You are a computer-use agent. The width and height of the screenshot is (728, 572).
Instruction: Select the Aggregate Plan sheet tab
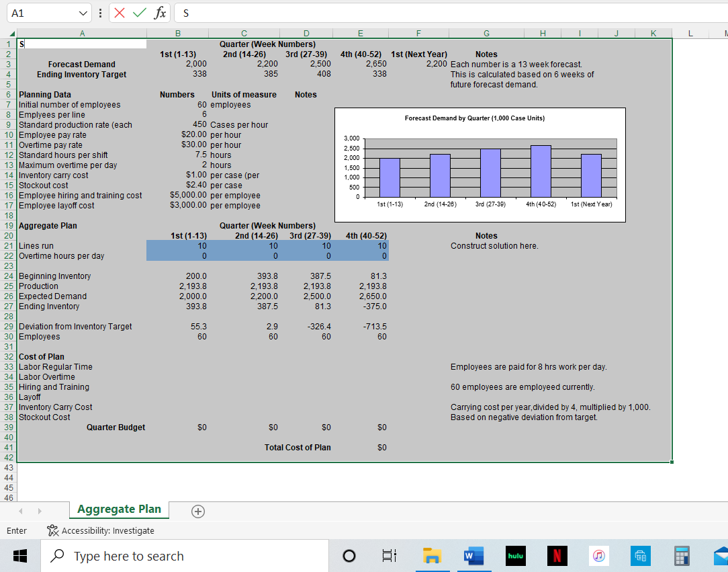119,509
